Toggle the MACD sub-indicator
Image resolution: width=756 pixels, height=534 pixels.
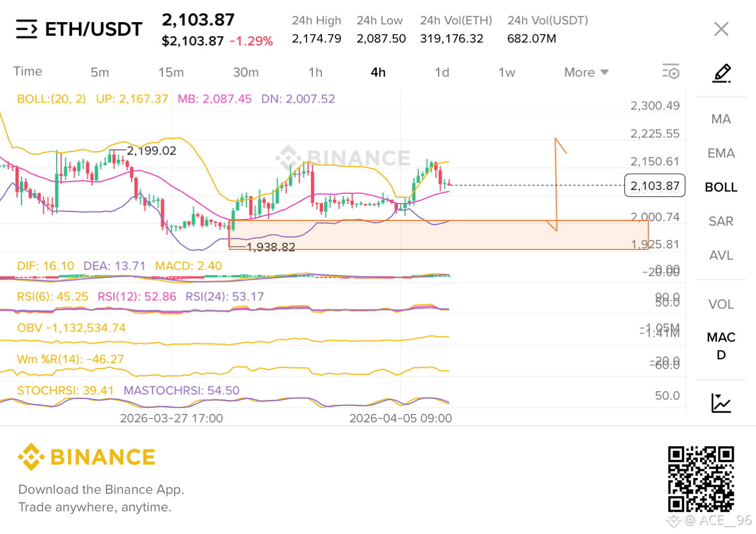click(721, 346)
